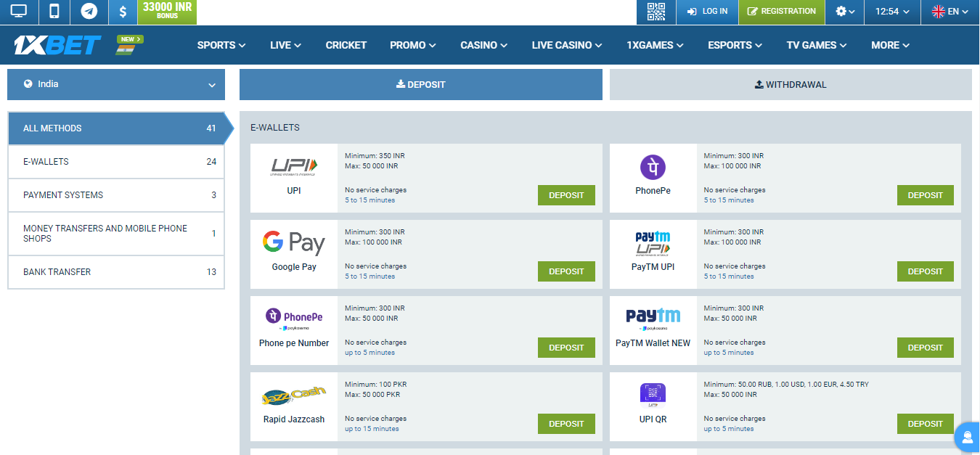Select E-Wallets category in sidebar
Image resolution: width=980 pixels, height=455 pixels.
pyautogui.click(x=116, y=162)
